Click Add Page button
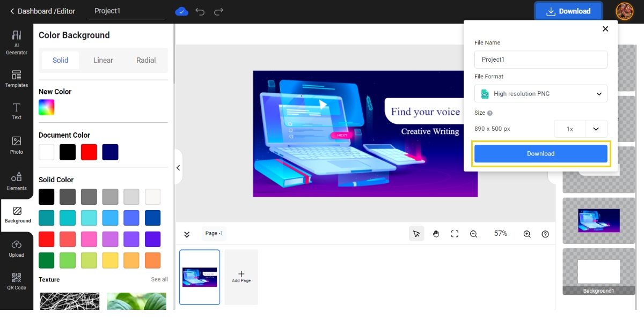 point(241,277)
